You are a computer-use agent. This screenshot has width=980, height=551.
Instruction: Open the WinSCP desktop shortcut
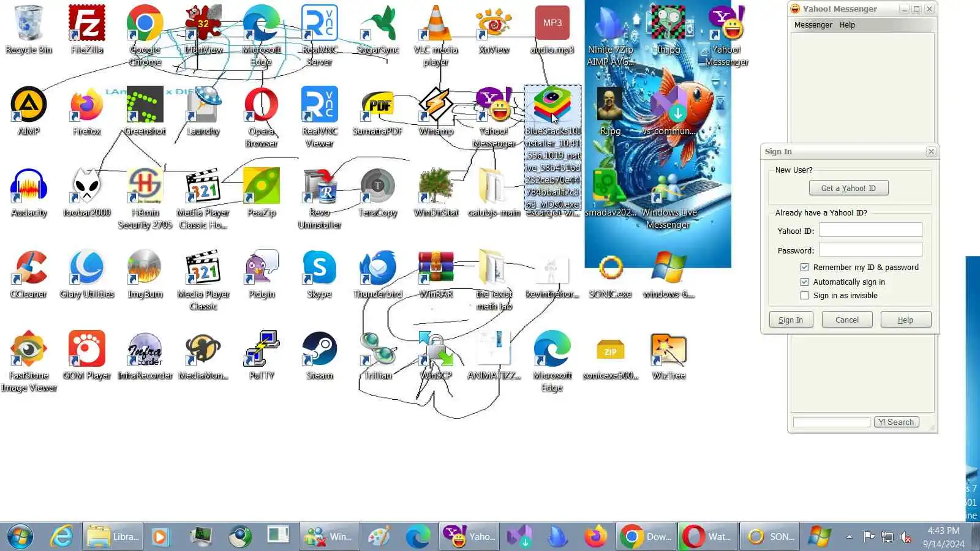click(435, 355)
